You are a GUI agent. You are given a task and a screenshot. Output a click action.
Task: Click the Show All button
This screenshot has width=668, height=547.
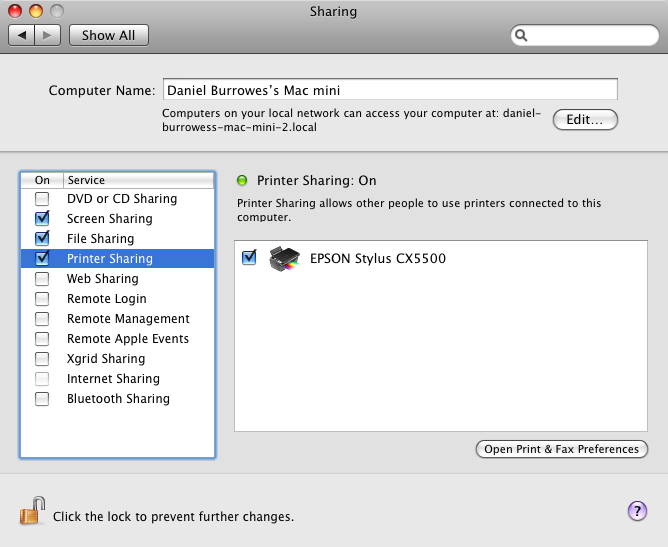tap(109, 35)
